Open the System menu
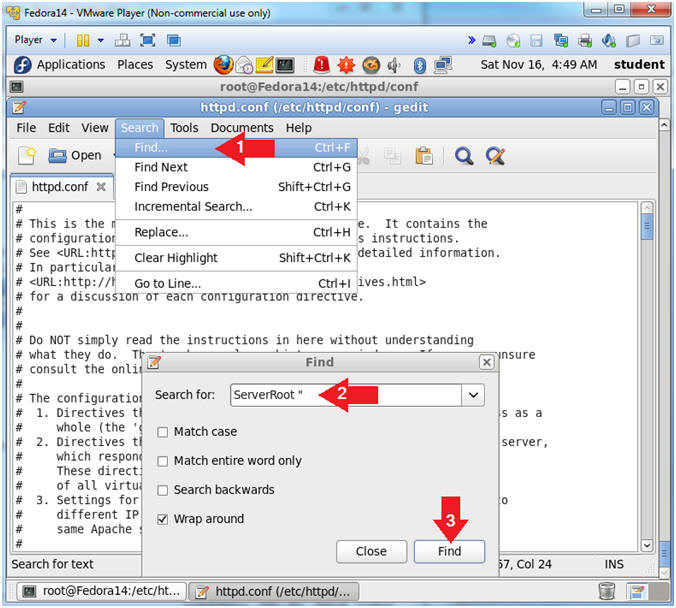The image size is (676, 608). pos(186,65)
